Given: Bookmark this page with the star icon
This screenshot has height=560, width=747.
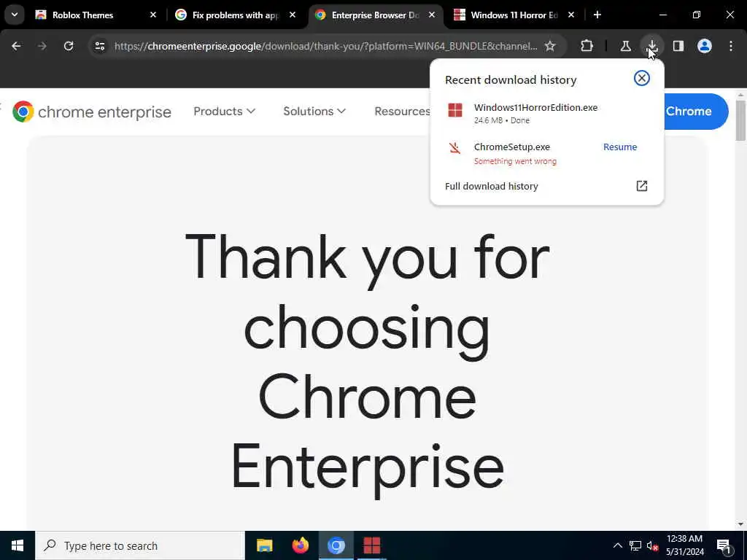Looking at the screenshot, I should click(550, 46).
